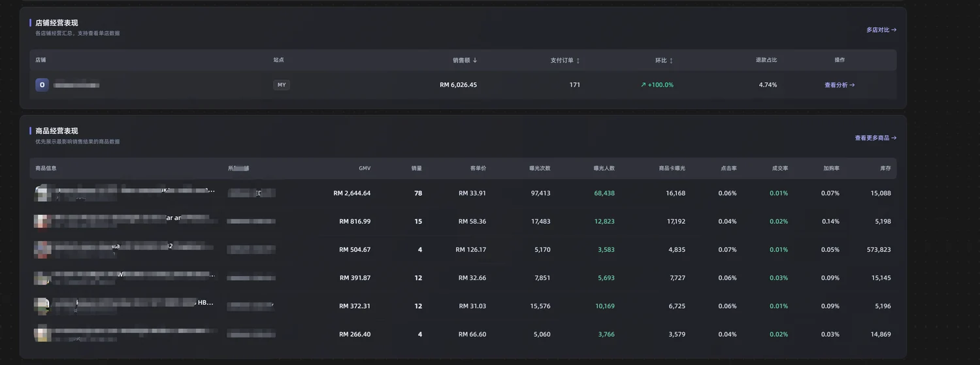The height and width of the screenshot is (365, 980).
Task: Open product thumbnail in RM 391.87 row
Action: pos(42,278)
